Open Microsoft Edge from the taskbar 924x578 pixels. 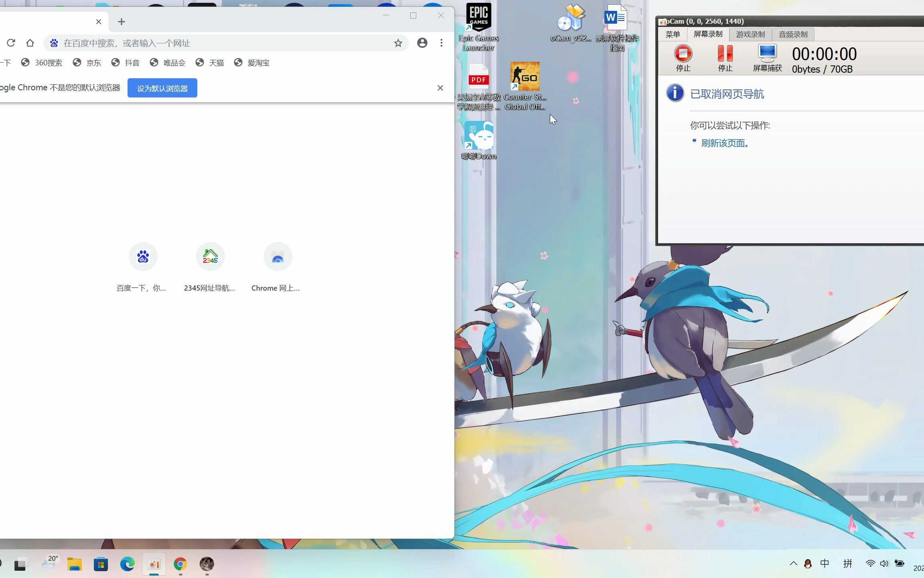[127, 564]
